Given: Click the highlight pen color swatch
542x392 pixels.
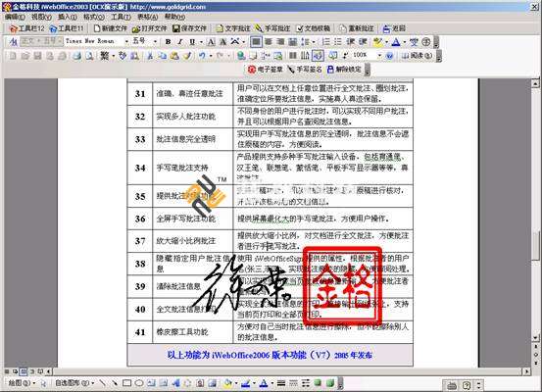Looking at the screenshot, I should point(377,42).
